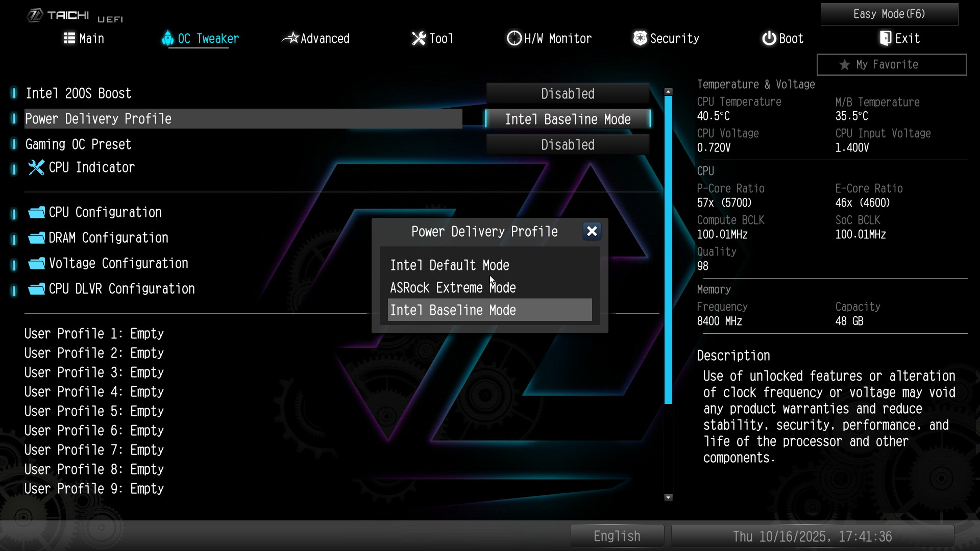Choose ASRock Extreme Mode option

452,288
